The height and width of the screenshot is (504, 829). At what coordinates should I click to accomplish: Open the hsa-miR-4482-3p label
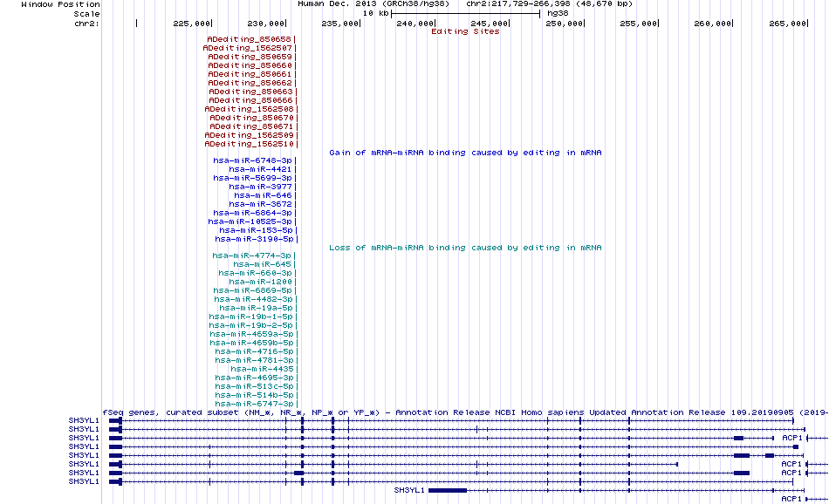click(253, 300)
